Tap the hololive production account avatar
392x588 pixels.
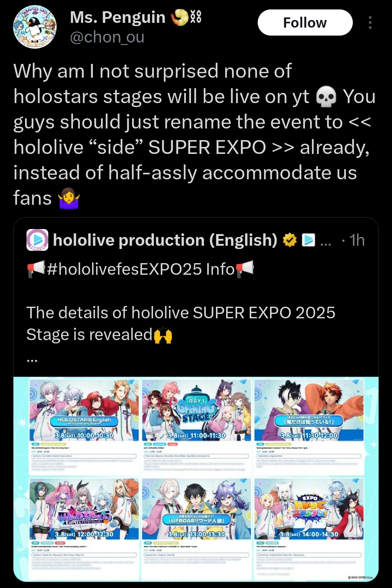tap(37, 240)
